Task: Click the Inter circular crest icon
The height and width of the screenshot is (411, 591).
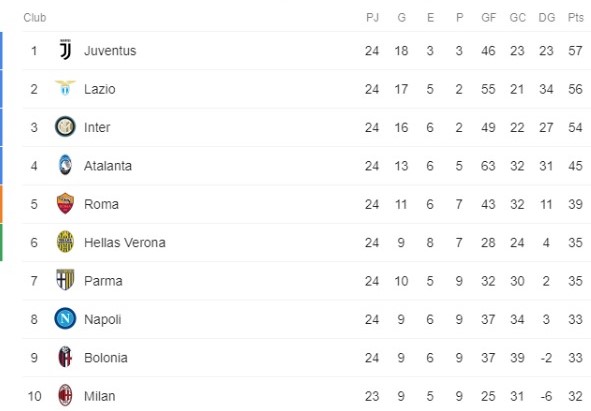Action: click(65, 127)
